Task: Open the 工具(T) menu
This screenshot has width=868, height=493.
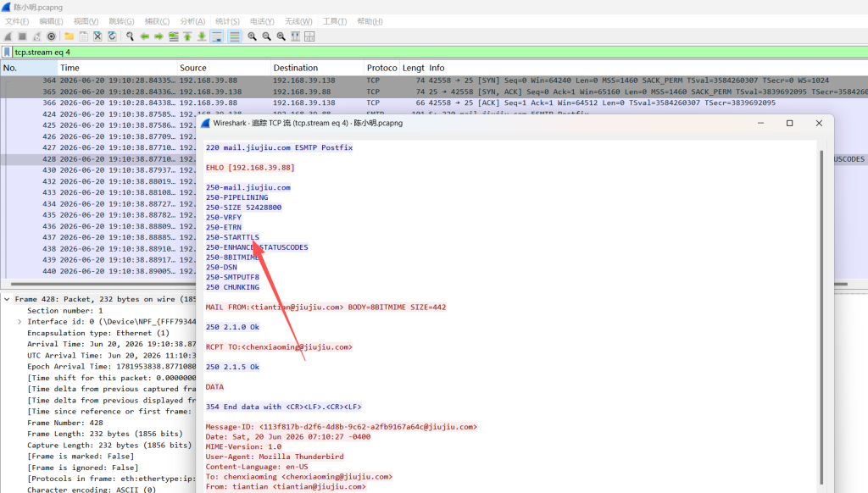Action: pyautogui.click(x=334, y=21)
